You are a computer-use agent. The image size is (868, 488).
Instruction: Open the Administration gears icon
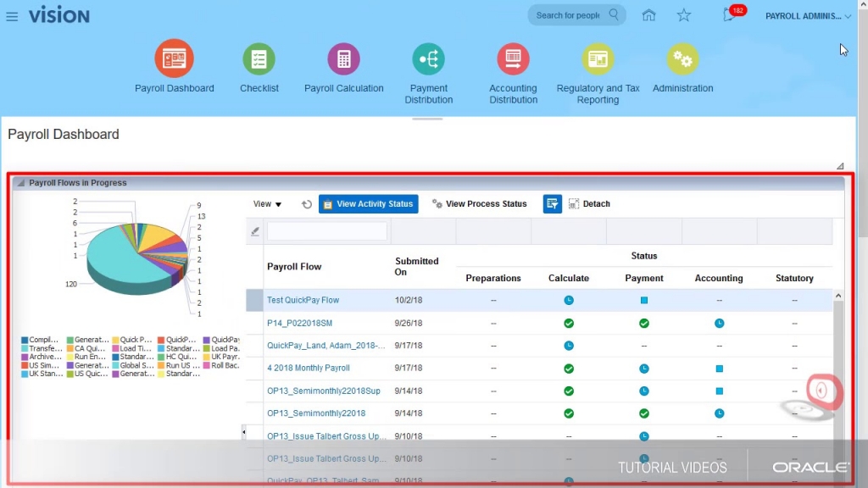[682, 58]
